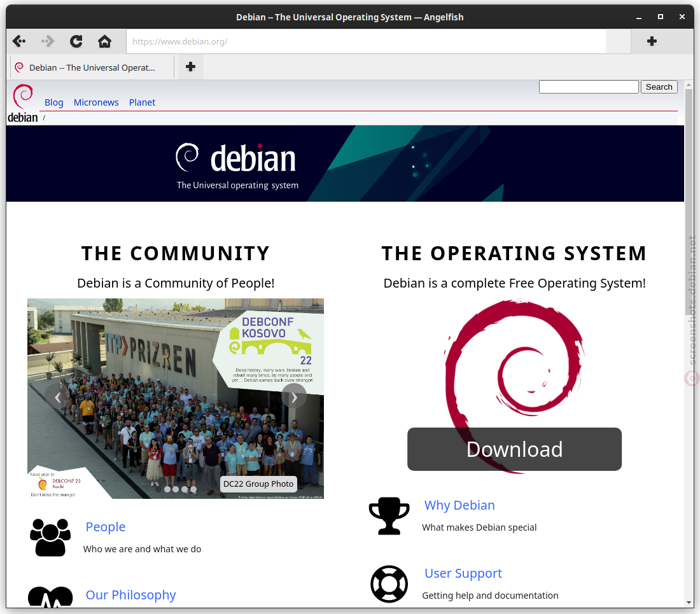The height and width of the screenshot is (614, 700).
Task: Focus the site search text field
Action: click(x=589, y=87)
